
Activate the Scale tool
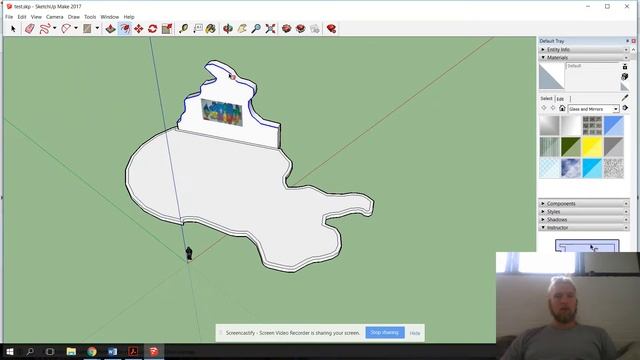[167, 29]
